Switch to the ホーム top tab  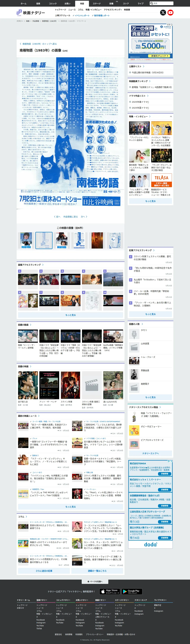pos(24,4)
